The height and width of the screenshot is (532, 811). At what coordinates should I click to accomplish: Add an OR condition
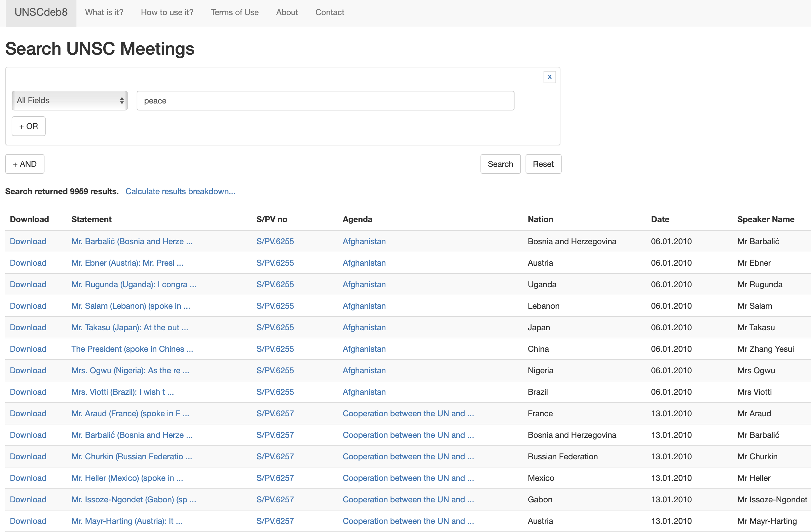point(28,126)
